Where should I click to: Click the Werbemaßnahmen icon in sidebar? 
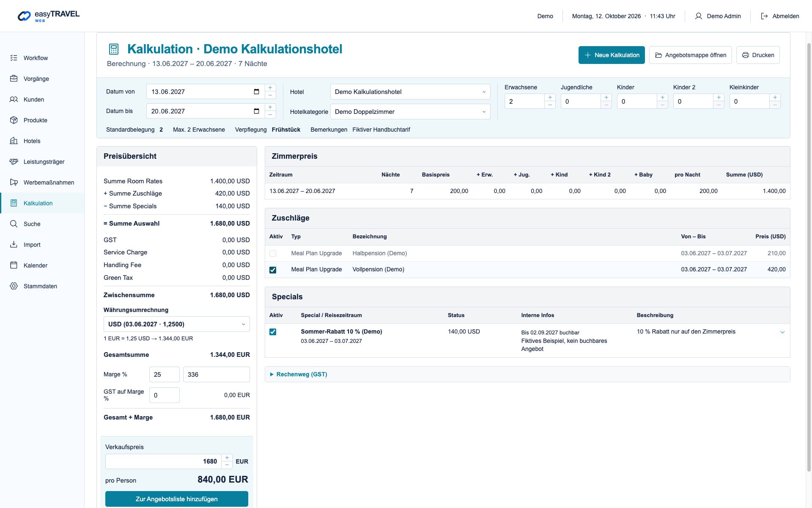coord(14,182)
